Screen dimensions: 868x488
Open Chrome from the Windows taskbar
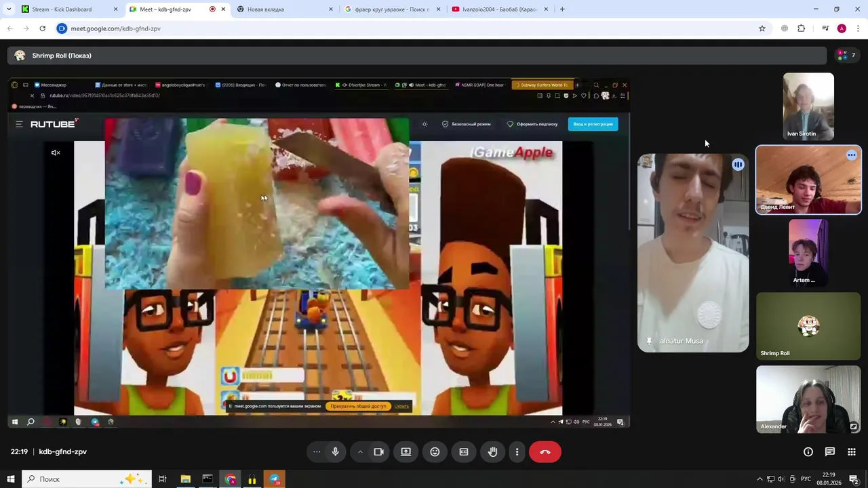click(x=230, y=479)
